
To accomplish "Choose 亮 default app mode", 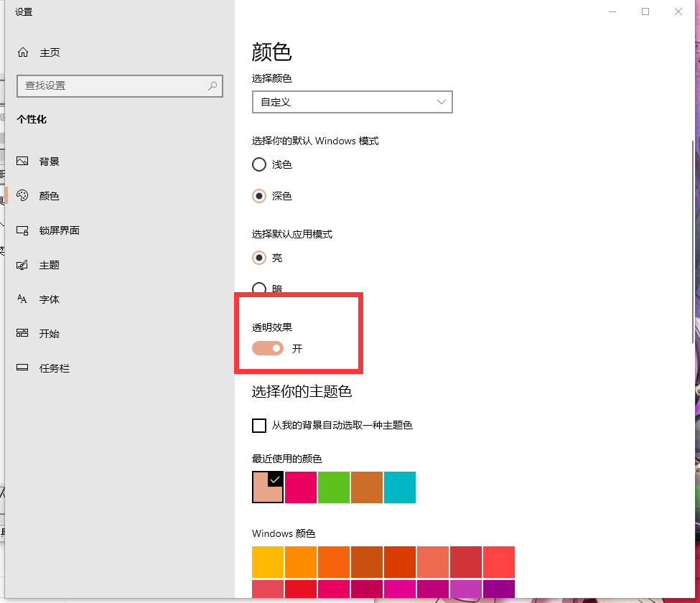I will pos(259,258).
